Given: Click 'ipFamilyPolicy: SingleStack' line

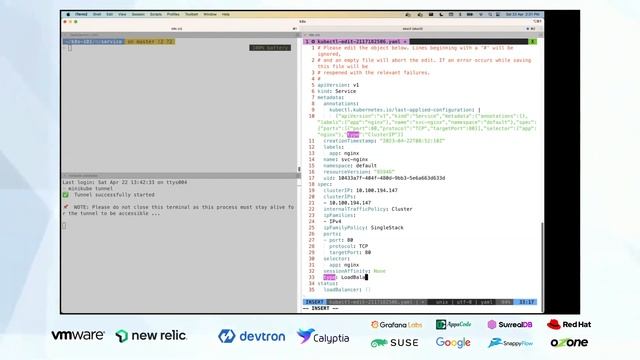Looking at the screenshot, I should coord(363,228).
